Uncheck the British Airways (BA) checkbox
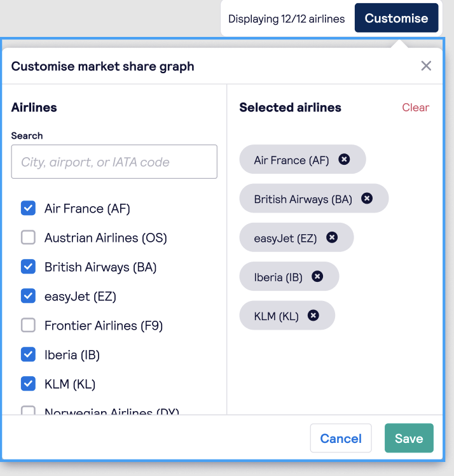The width and height of the screenshot is (454, 476). pos(28,267)
